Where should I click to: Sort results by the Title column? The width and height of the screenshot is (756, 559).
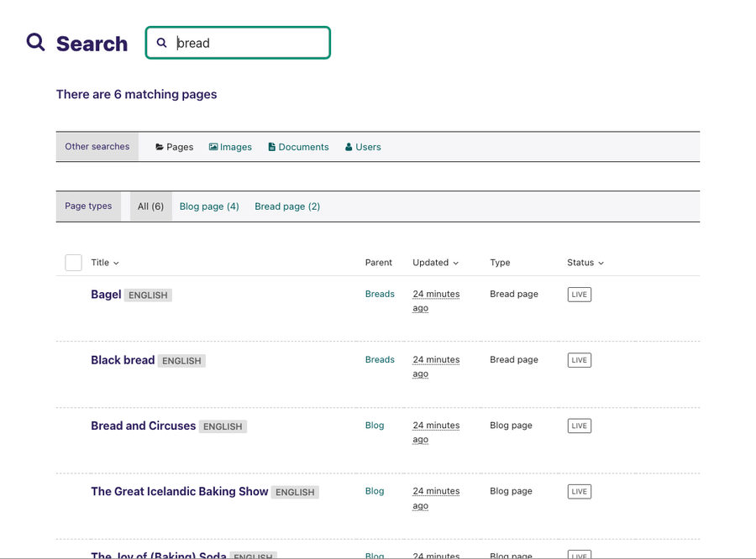point(105,263)
